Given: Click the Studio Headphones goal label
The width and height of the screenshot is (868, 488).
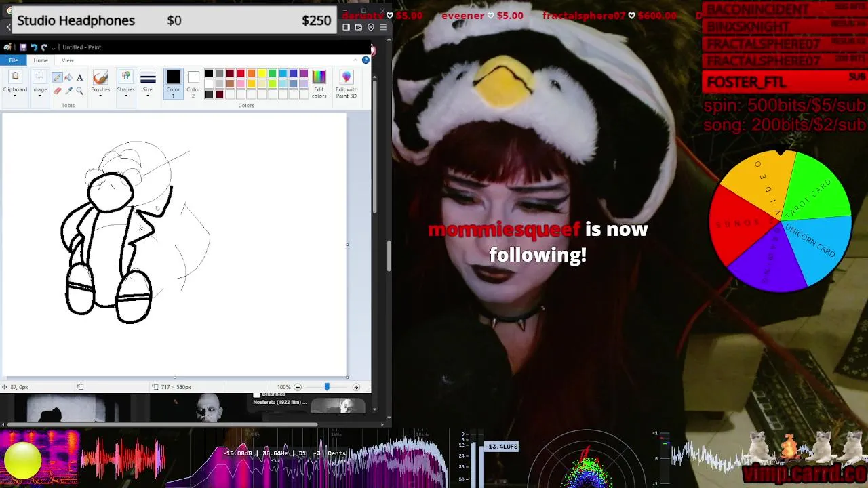Looking at the screenshot, I should [x=76, y=20].
